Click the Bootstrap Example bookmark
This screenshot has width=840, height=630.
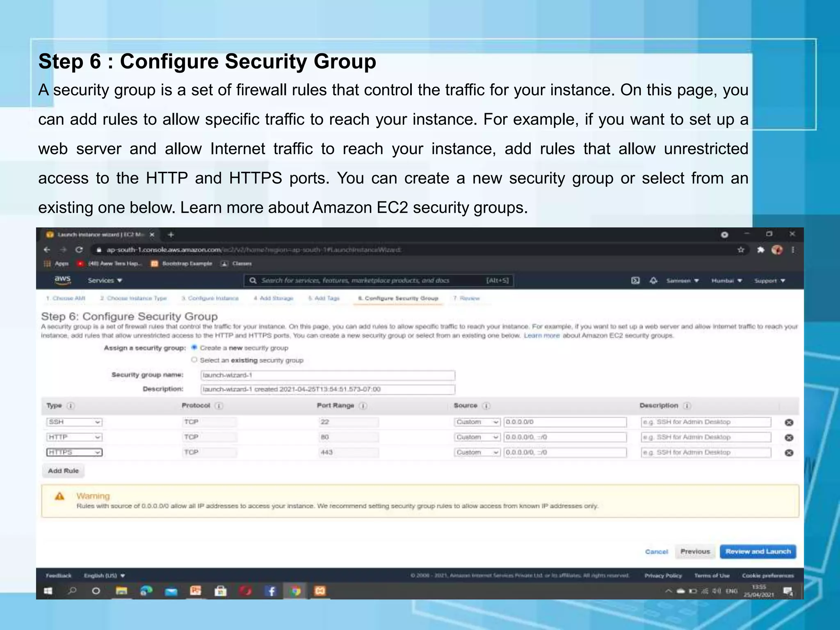point(182,263)
